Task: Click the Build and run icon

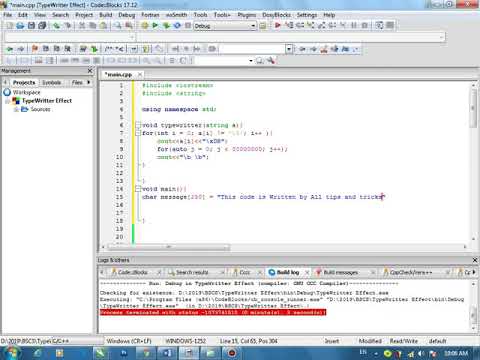Action: (x=166, y=25)
